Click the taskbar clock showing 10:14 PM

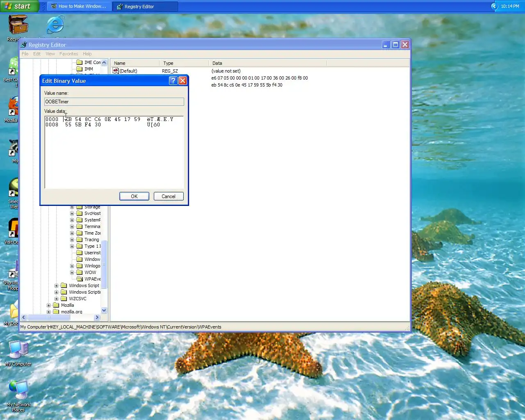point(510,6)
